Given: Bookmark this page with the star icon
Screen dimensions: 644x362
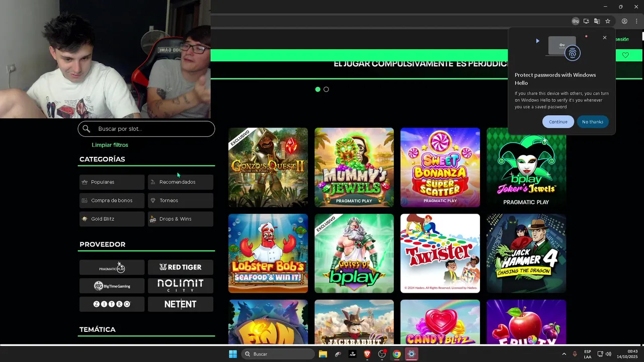Looking at the screenshot, I should coord(608,21).
